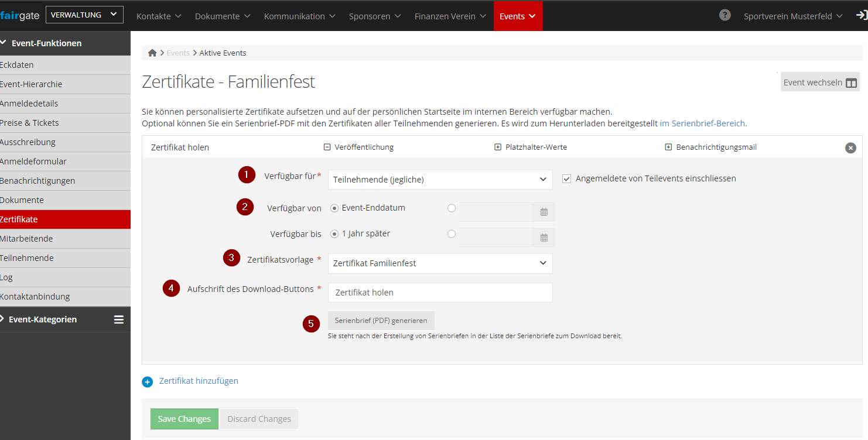Image resolution: width=868 pixels, height=440 pixels.
Task: Open the Verfügbar für dropdown
Action: point(440,180)
